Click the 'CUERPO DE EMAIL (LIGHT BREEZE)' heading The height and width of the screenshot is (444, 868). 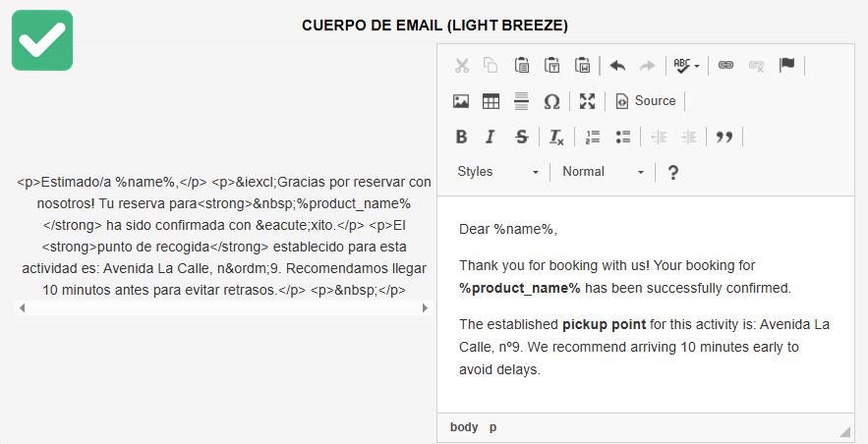tap(434, 26)
